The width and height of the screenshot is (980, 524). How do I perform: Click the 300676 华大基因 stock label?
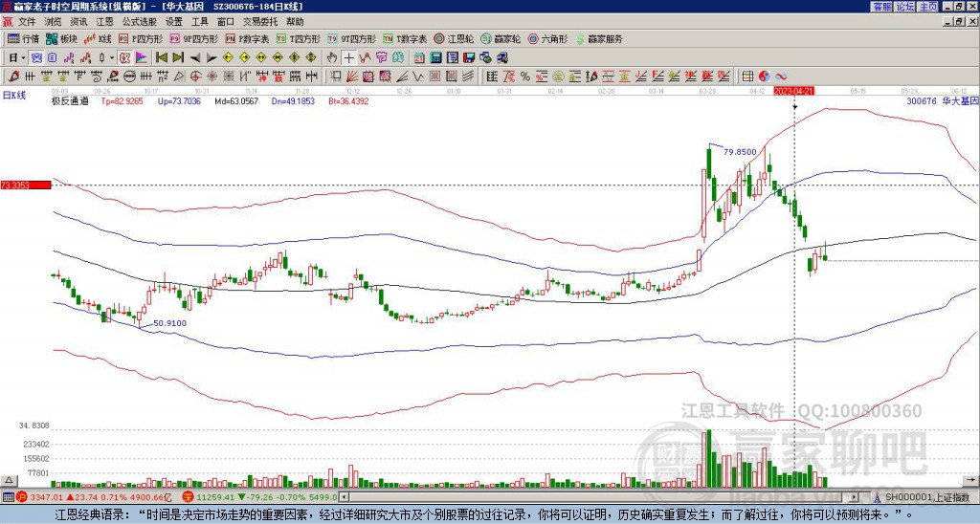(x=943, y=101)
